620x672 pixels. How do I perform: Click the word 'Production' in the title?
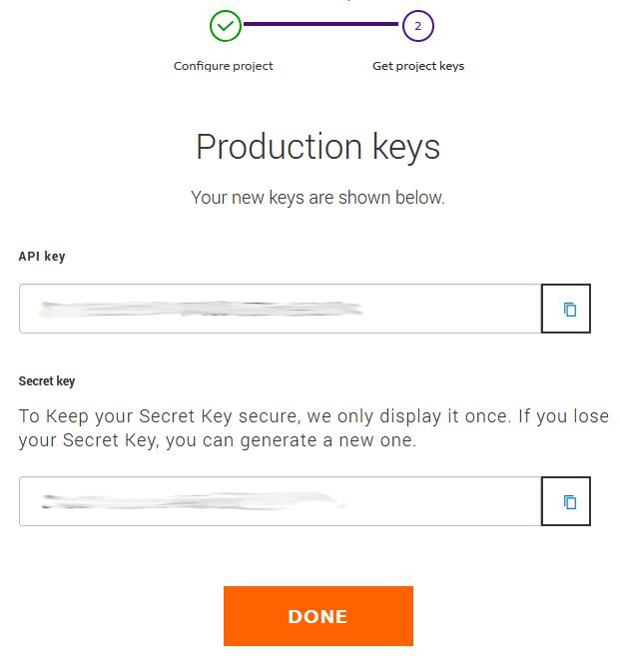tap(262, 147)
